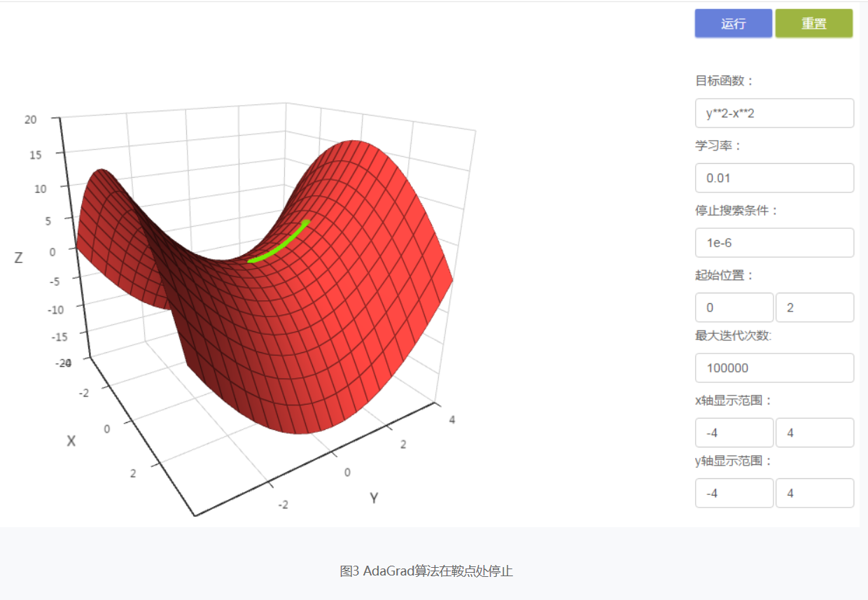Viewport: 868px width, 600px height.
Task: Click the second 起始位置 start position box showing 2
Action: 814,307
